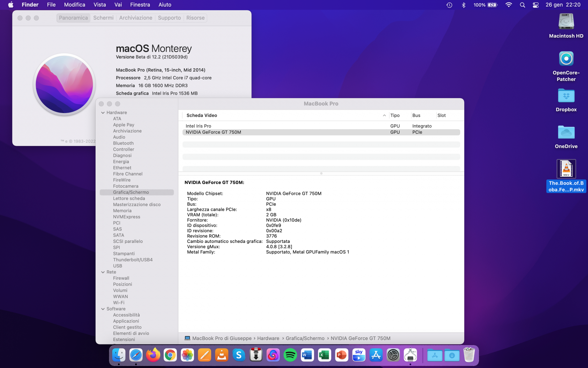This screenshot has height=368, width=588.
Task: Select Thunderbolt/USB4 in sidebar
Action: point(133,260)
